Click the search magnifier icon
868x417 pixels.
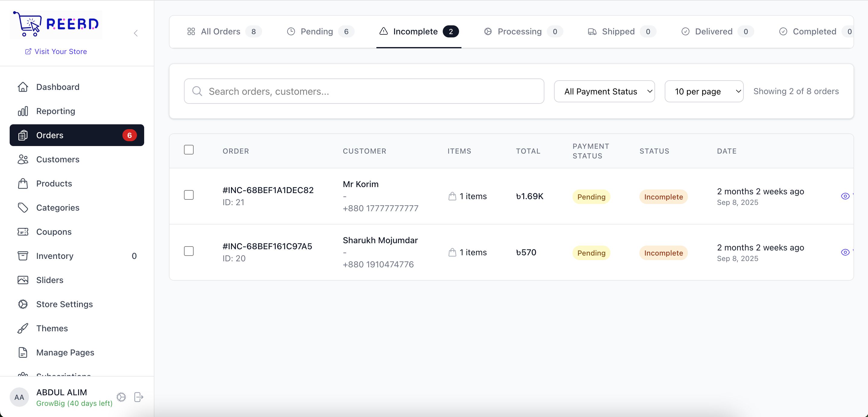point(197,91)
